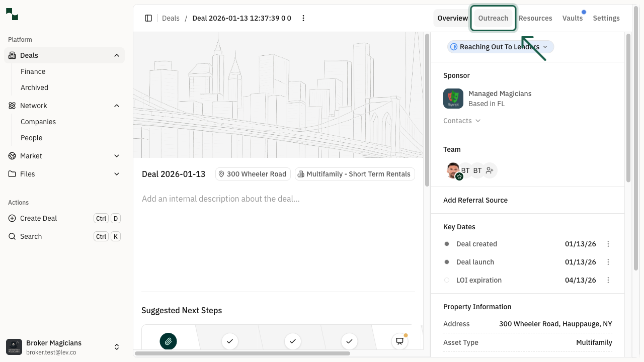This screenshot has height=362, width=644.
Task: Click the Files folder icon in sidebar
Action: pos(11,174)
